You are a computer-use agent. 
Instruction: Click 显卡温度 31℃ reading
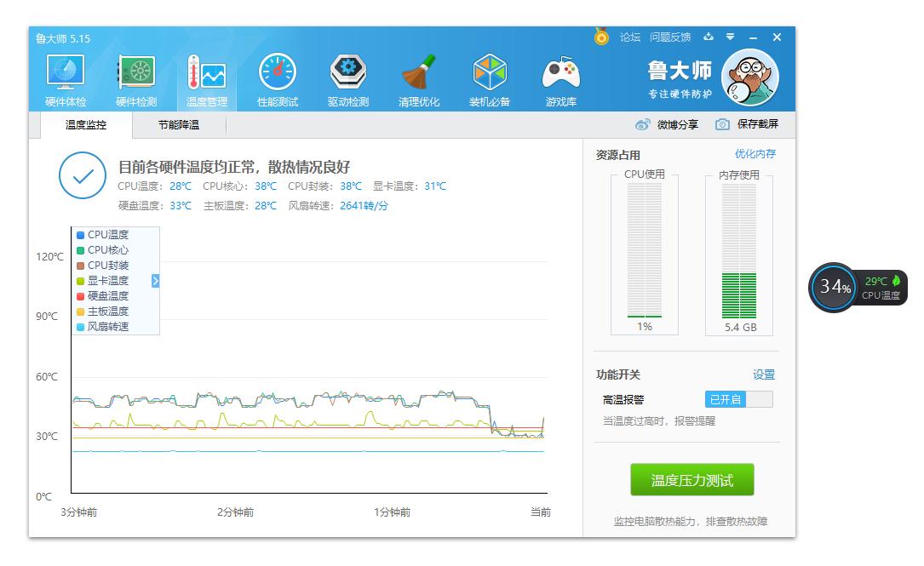(x=410, y=186)
